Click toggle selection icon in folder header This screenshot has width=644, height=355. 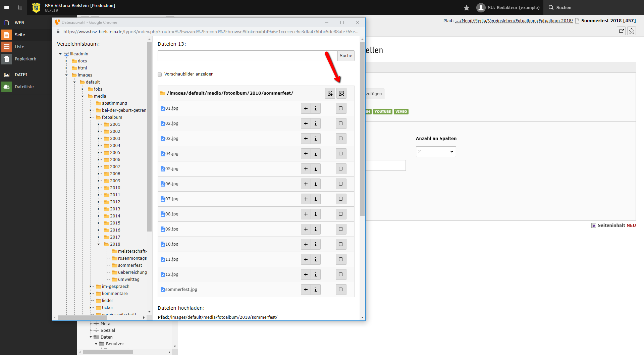[341, 93]
